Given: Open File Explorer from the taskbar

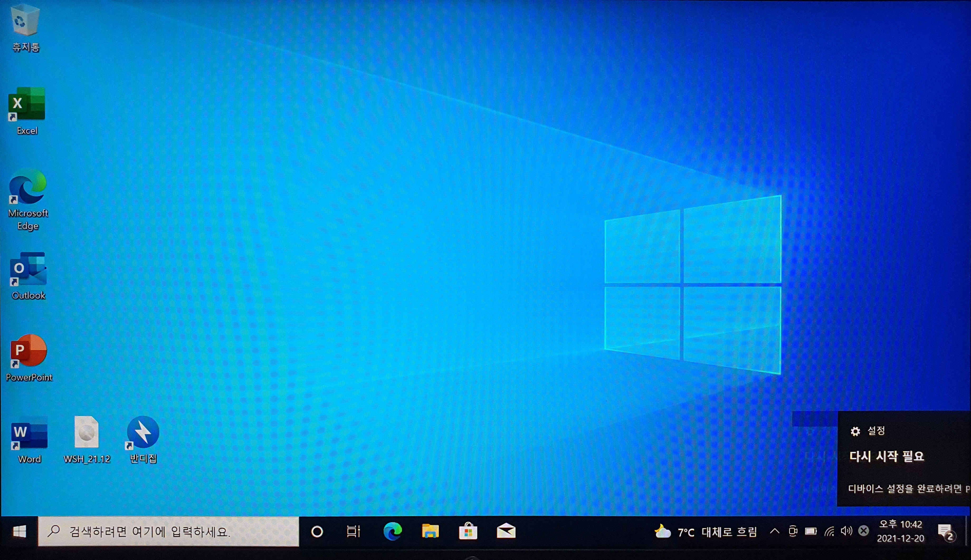Looking at the screenshot, I should pyautogui.click(x=430, y=532).
